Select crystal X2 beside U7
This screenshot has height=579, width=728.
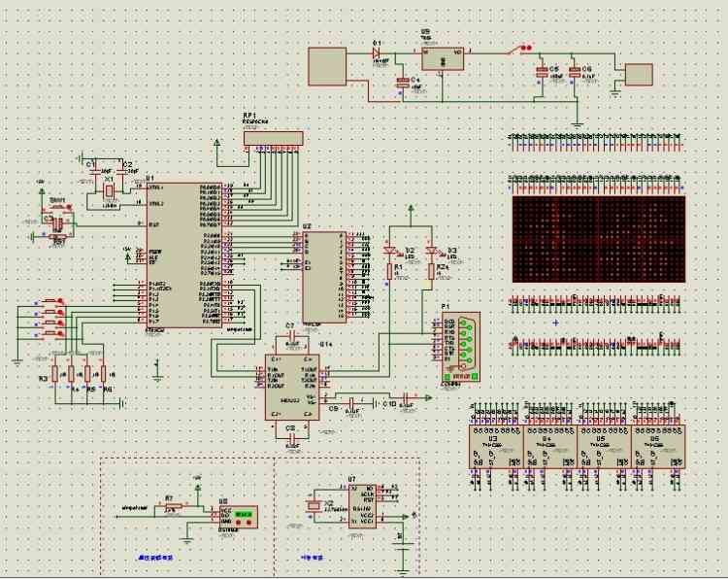pyautogui.click(x=314, y=506)
